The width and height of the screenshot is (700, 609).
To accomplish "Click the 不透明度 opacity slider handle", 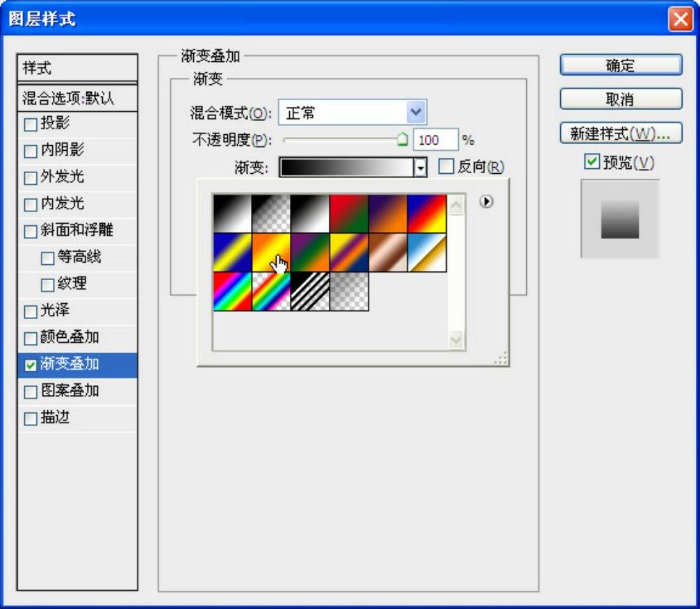I will coord(402,140).
